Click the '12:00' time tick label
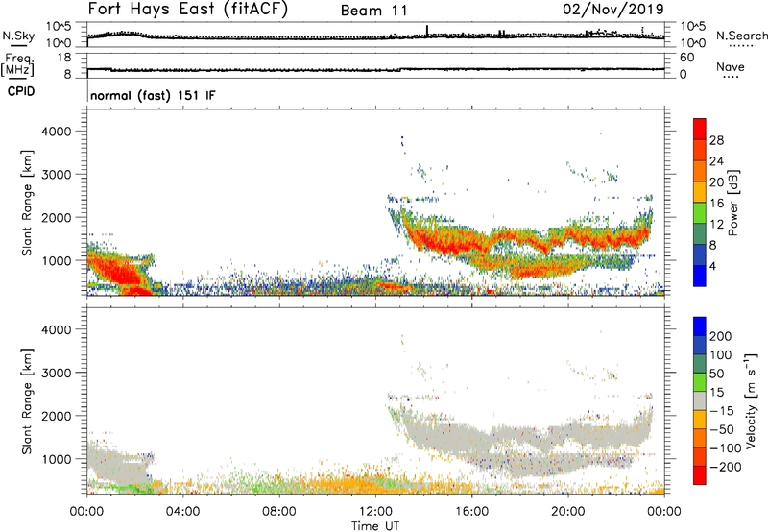This screenshot has width=768, height=532. coord(375,512)
